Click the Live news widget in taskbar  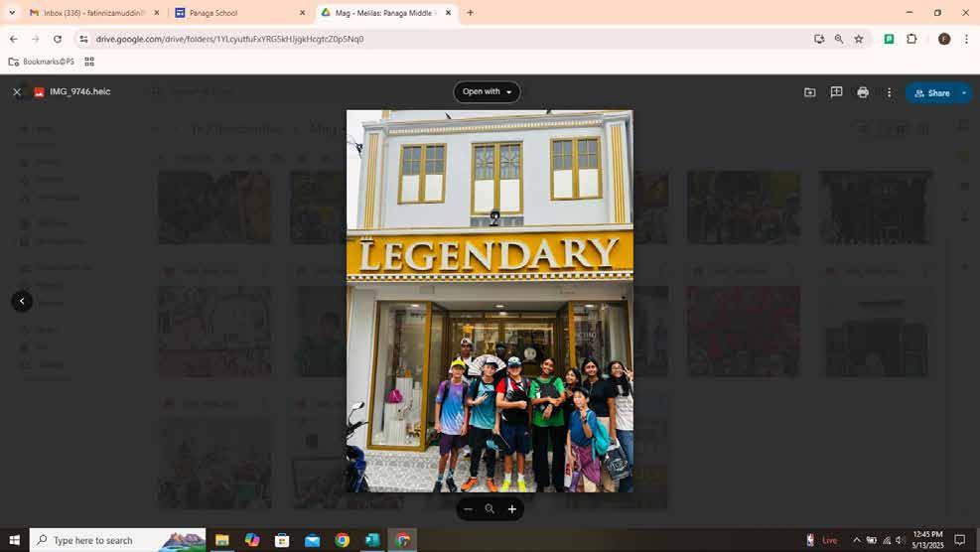point(822,540)
